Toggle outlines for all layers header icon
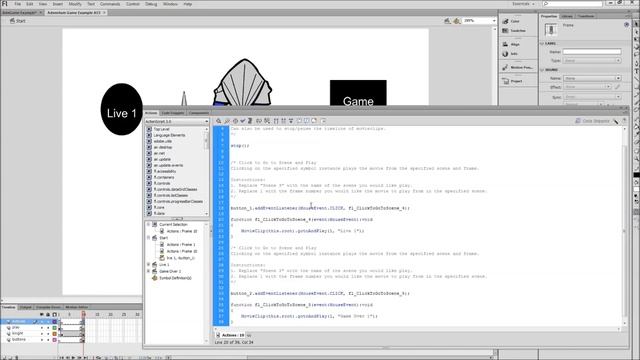This screenshot has width=640, height=360. point(54,314)
